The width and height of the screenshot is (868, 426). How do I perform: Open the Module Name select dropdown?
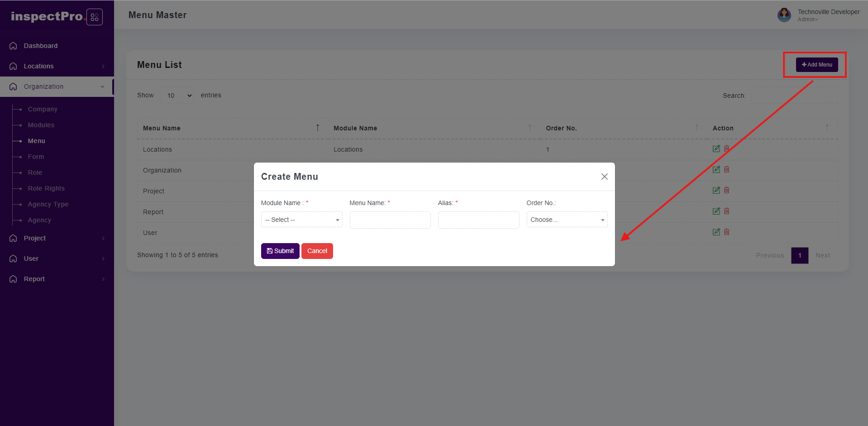click(x=301, y=220)
